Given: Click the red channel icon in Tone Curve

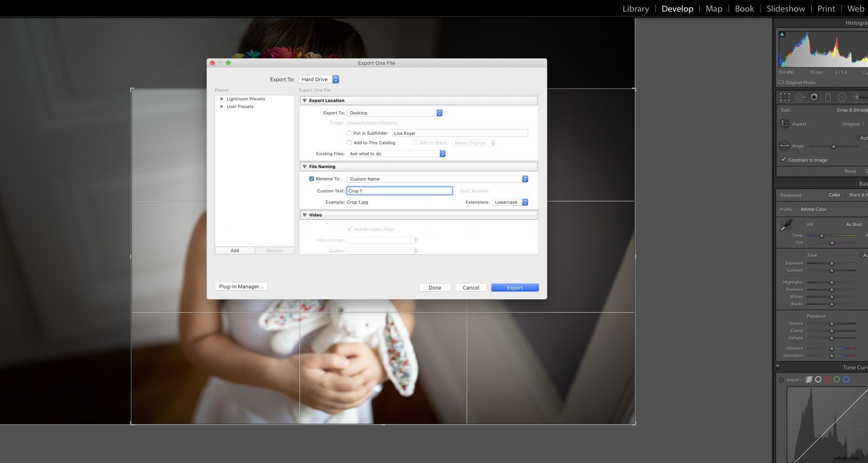Looking at the screenshot, I should point(827,380).
